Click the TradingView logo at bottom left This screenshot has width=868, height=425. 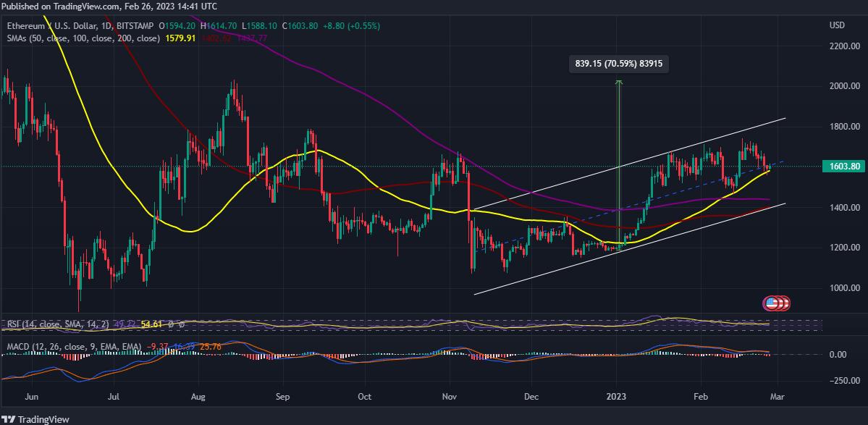coord(35,420)
